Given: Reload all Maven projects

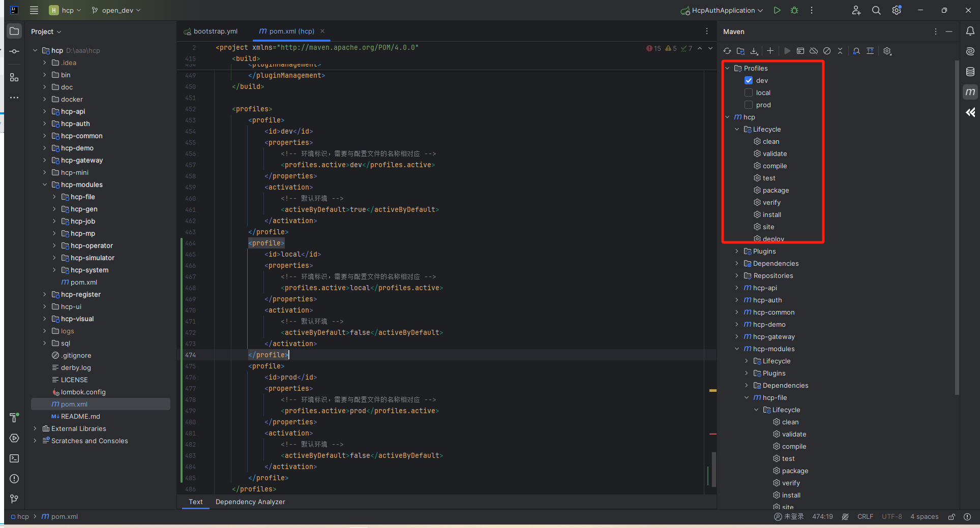Looking at the screenshot, I should [x=727, y=51].
